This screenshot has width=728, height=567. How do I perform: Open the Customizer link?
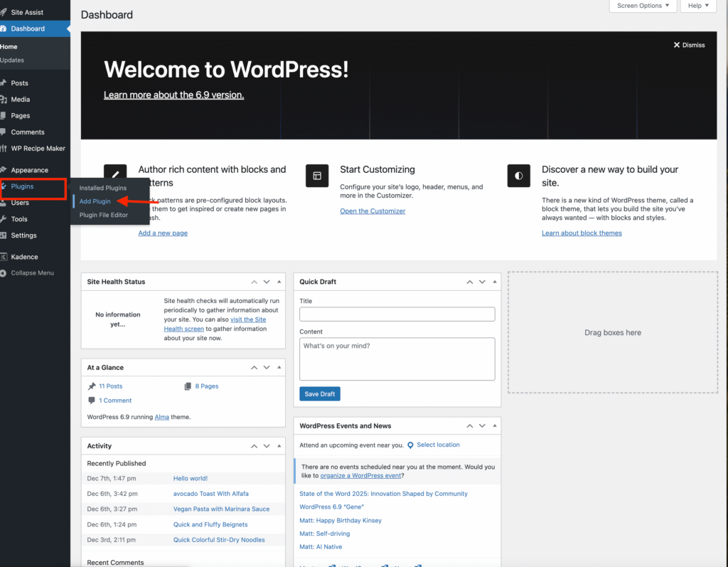click(373, 211)
